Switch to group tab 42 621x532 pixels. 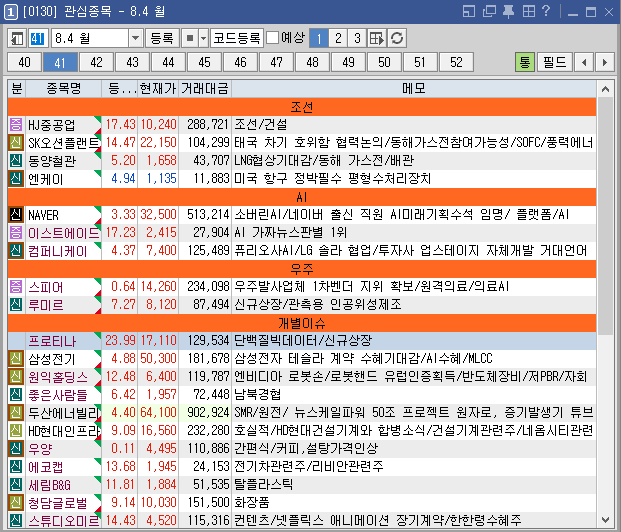[x=96, y=62]
